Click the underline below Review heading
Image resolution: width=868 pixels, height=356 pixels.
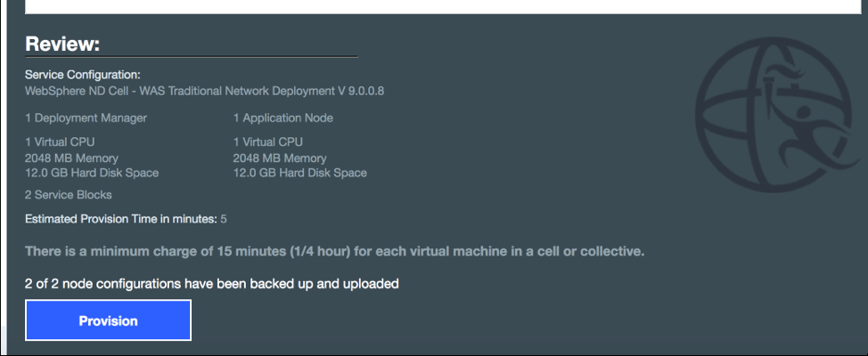191,57
